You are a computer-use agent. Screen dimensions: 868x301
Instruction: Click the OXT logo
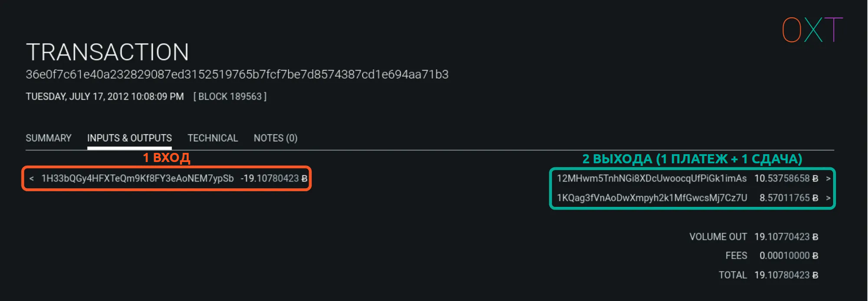click(x=812, y=30)
